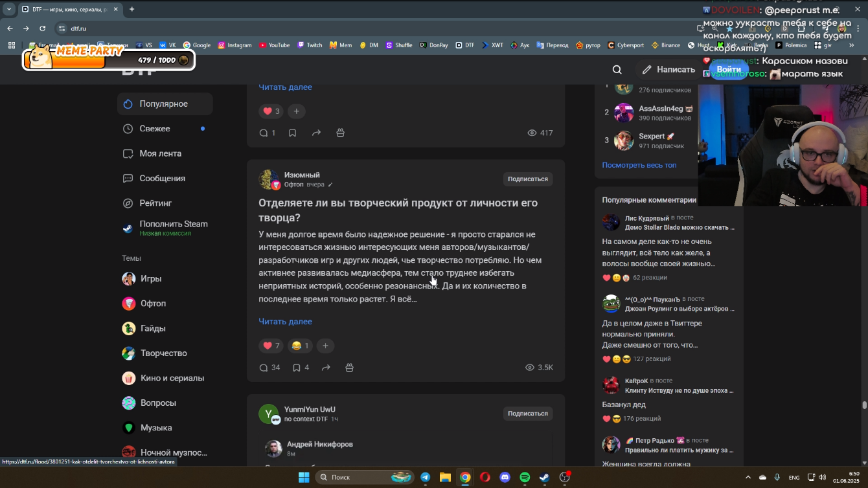
Task: Reload the dtf.ru page
Action: tap(43, 28)
